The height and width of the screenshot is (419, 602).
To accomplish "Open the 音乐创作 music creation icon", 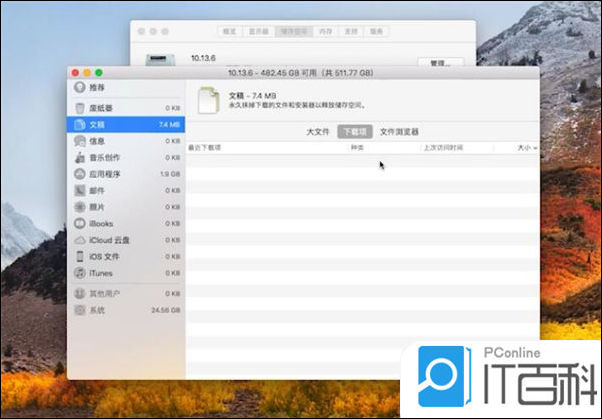I will 80,157.
